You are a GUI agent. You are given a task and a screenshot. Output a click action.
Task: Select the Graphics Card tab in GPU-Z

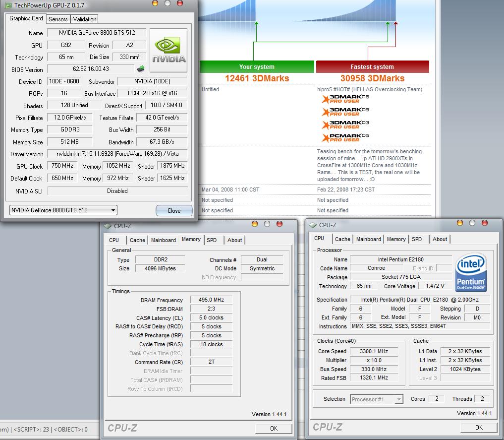[26, 18]
